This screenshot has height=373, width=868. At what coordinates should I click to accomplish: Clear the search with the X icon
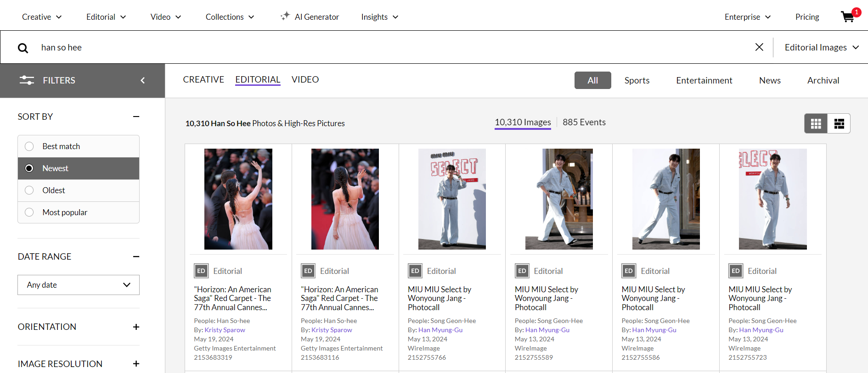[759, 47]
